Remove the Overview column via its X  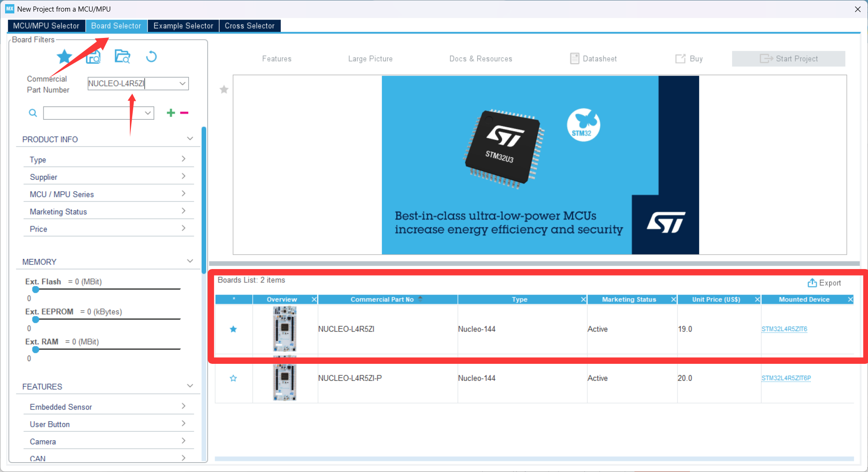coord(314,300)
